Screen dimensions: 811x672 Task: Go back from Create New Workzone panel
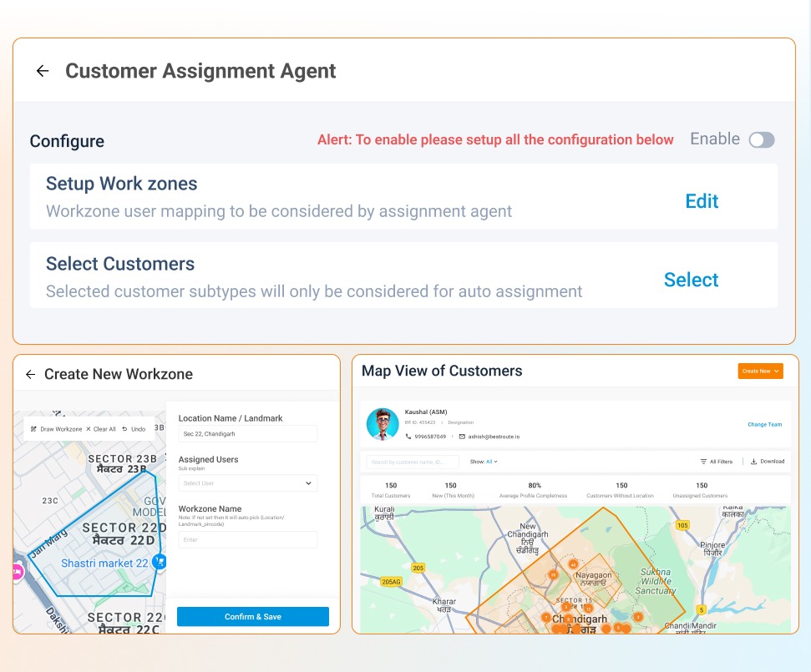tap(31, 374)
